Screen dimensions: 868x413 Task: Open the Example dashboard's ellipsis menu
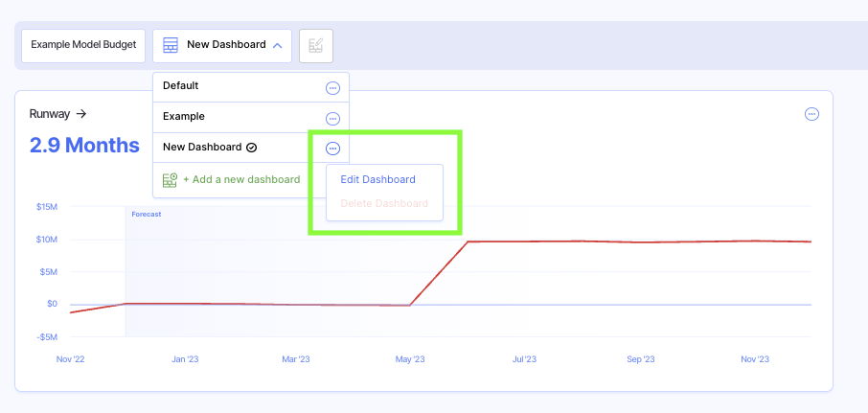pyautogui.click(x=332, y=119)
